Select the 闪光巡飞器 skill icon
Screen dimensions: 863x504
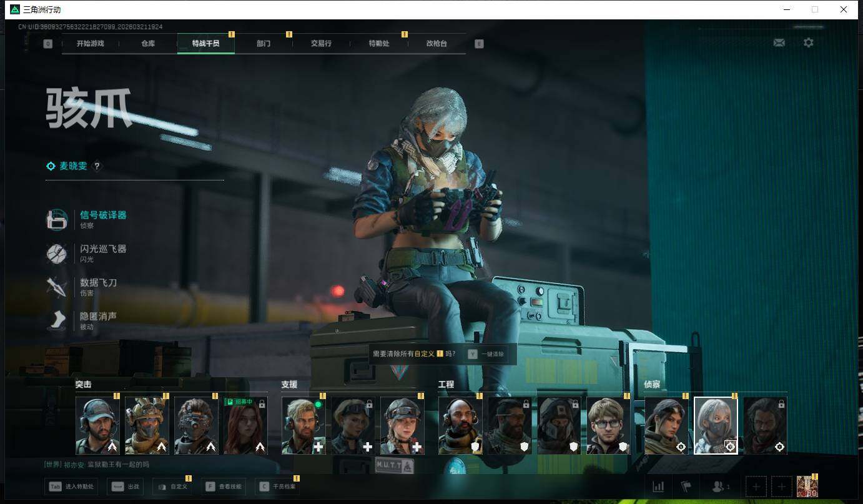(x=57, y=254)
